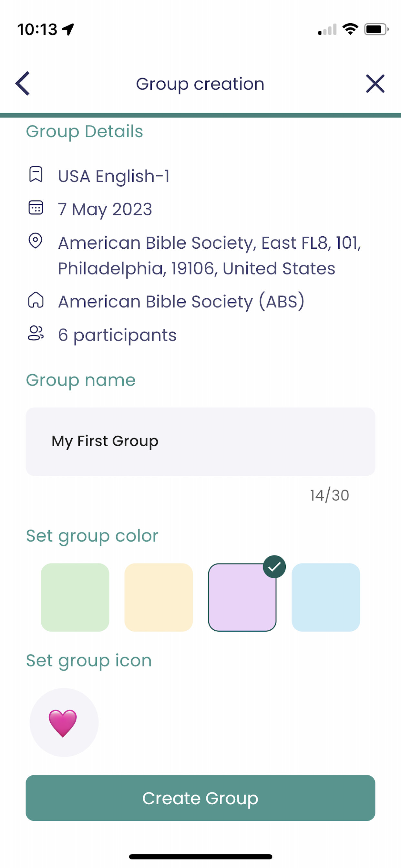Tap the battery indicator in status bar
The height and width of the screenshot is (868, 401).
click(x=376, y=29)
